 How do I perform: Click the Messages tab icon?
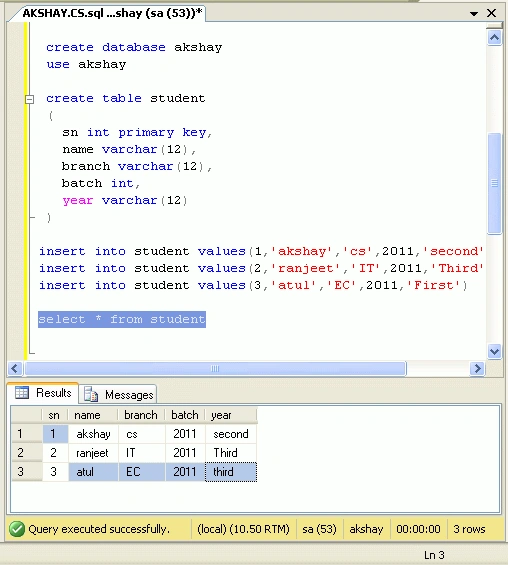point(91,394)
